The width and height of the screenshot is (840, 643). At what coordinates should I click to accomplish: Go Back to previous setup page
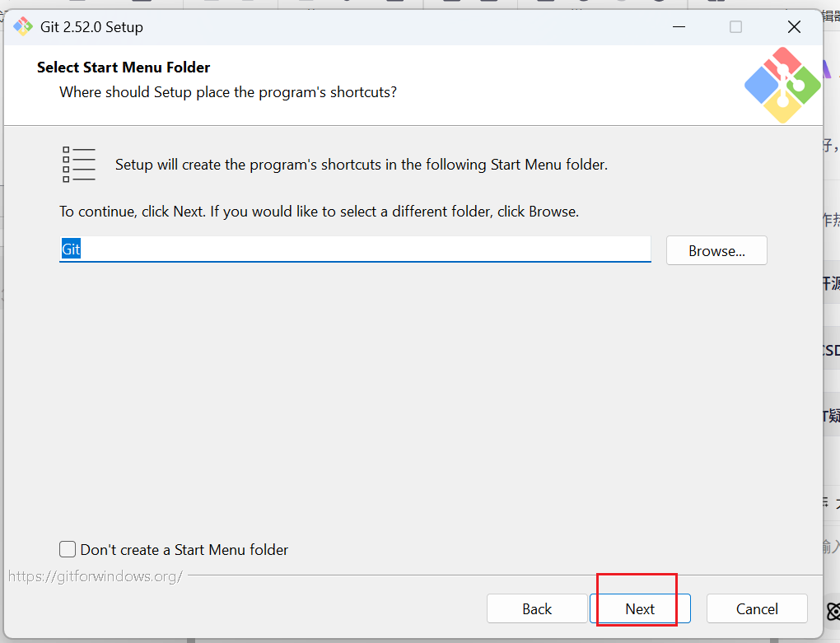click(537, 608)
